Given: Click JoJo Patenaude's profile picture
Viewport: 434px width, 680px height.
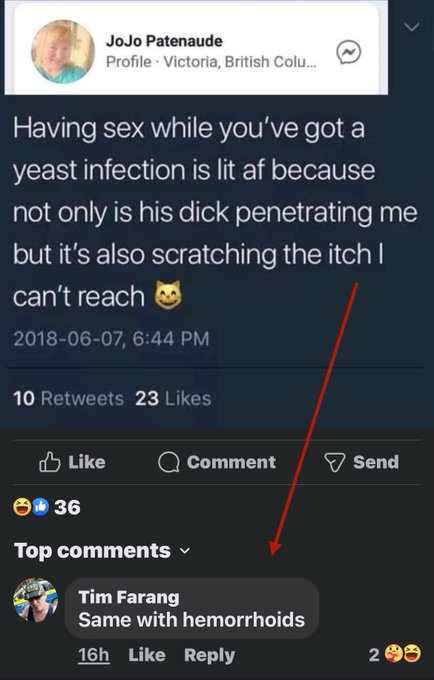Looking at the screenshot, I should click(63, 51).
